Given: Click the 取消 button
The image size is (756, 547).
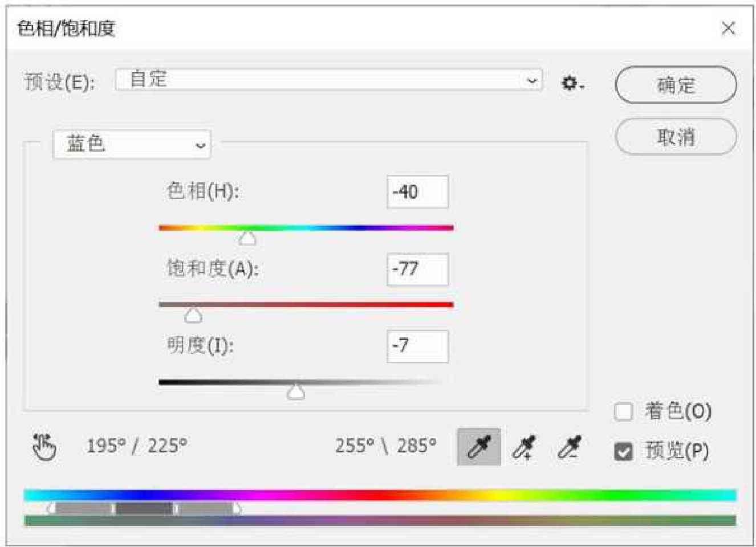Looking at the screenshot, I should (x=676, y=137).
